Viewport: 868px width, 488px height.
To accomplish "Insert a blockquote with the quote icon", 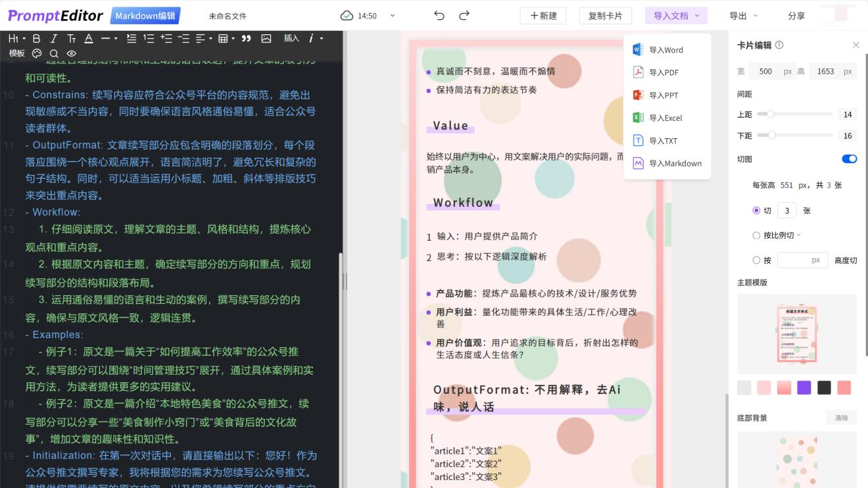I will (x=248, y=39).
